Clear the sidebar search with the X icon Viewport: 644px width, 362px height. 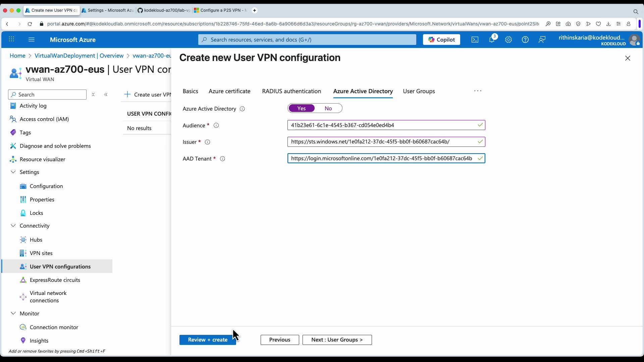click(x=94, y=95)
